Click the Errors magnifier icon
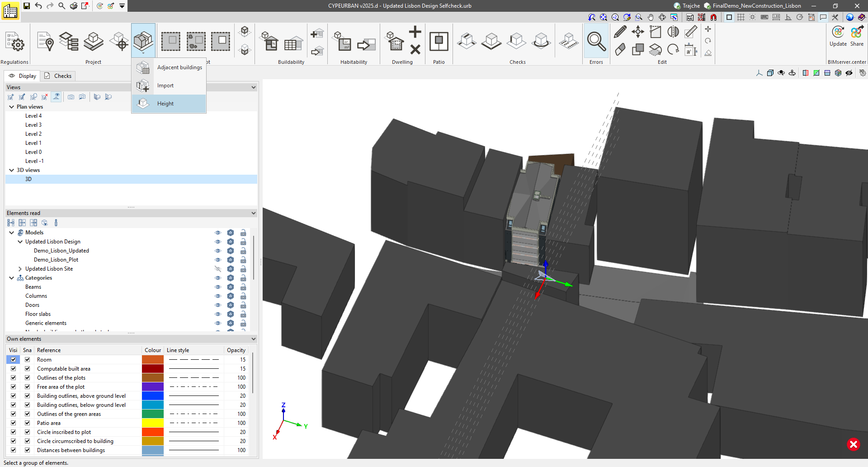 coord(596,42)
